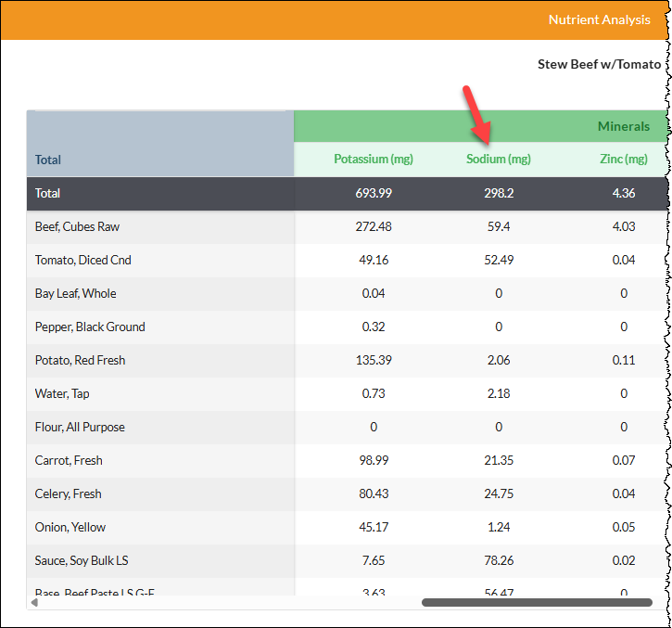This screenshot has height=628, width=672.
Task: Select the Tomato, Diced Cnd ingredient
Action: [x=83, y=261]
